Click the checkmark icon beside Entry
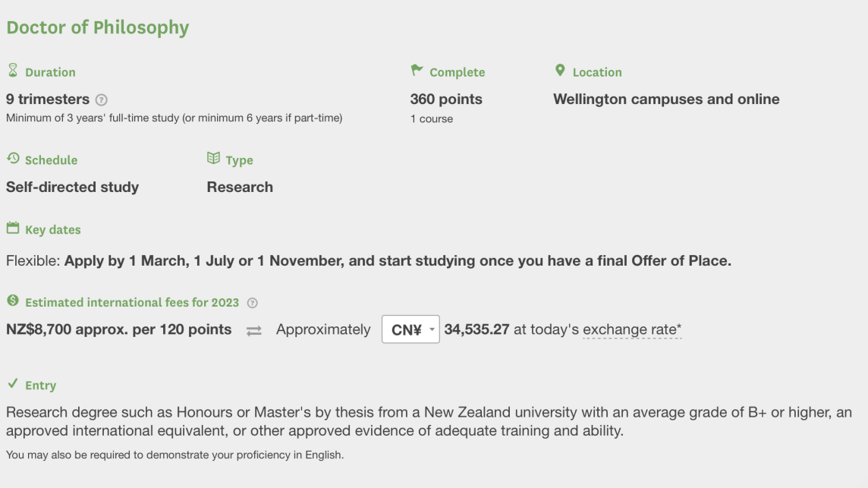 click(13, 384)
